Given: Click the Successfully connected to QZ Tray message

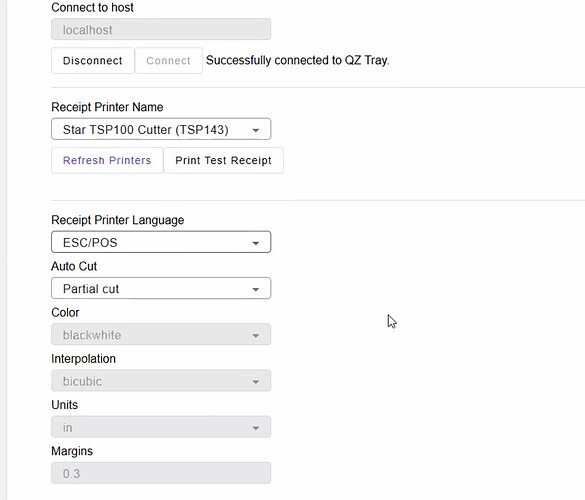Looking at the screenshot, I should pyautogui.click(x=298, y=60).
